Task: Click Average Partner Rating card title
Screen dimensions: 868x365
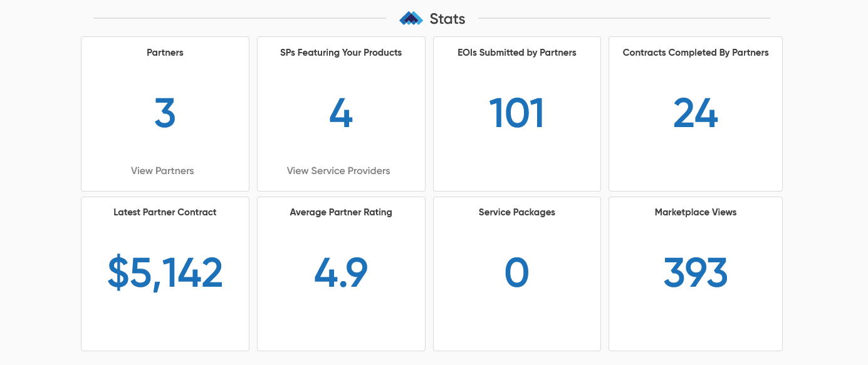Action: click(341, 212)
